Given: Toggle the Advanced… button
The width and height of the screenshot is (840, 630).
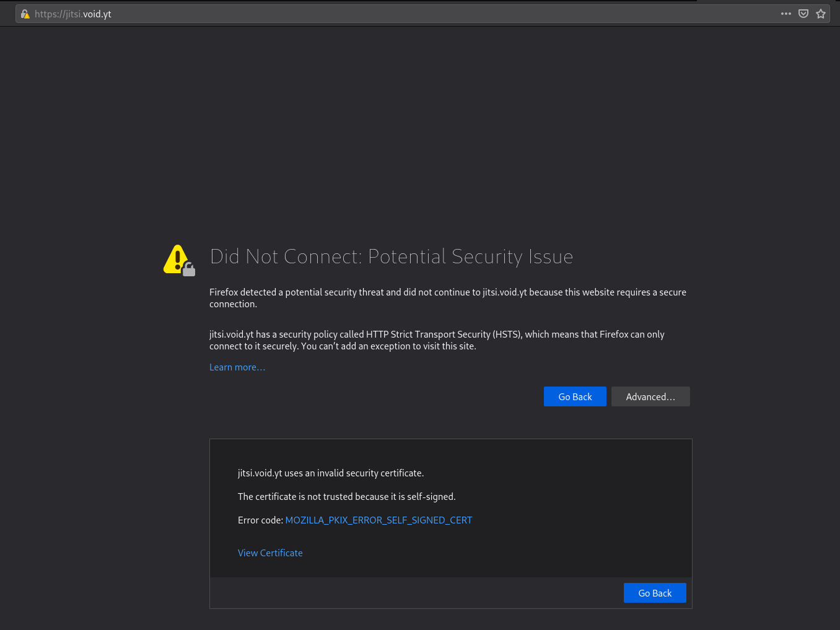Looking at the screenshot, I should coord(650,396).
